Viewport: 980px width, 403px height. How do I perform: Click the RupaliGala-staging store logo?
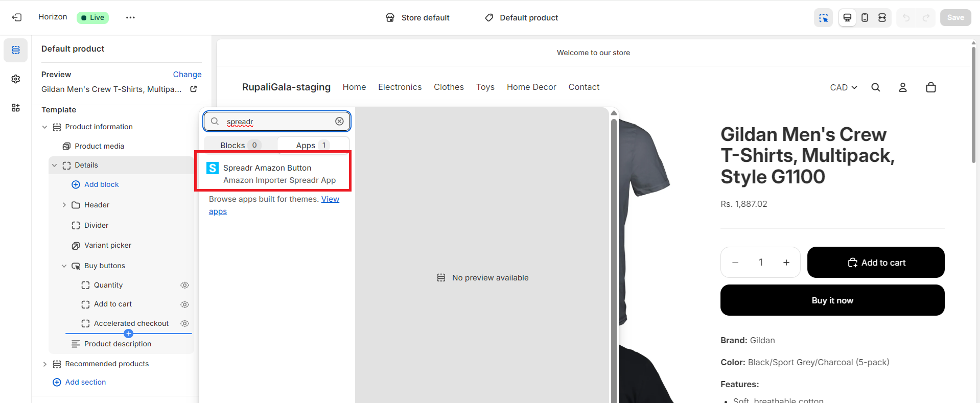point(286,87)
